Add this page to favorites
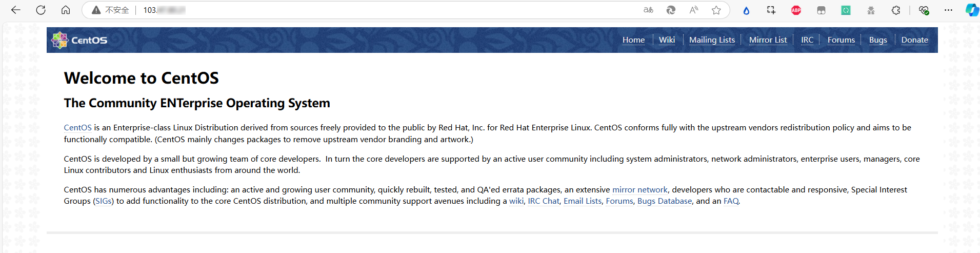Viewport: 980px width, 253px height. (x=716, y=10)
